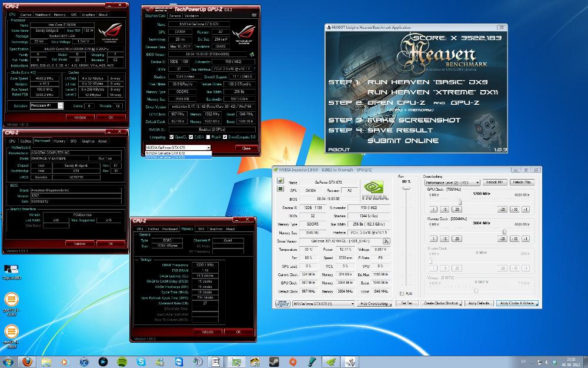
Task: Click the NVIDIA logo in NVIDIA Inspector
Action: pos(374,190)
